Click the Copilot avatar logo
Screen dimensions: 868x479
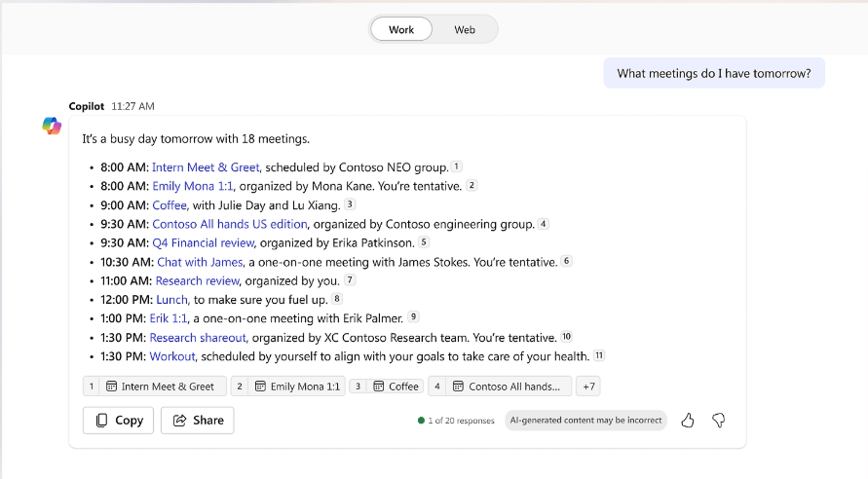52,126
